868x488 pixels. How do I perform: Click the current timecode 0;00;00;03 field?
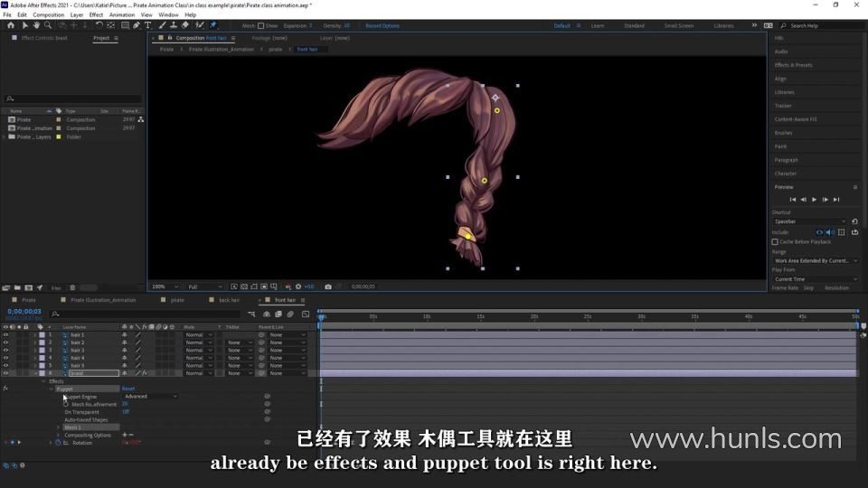(x=24, y=312)
